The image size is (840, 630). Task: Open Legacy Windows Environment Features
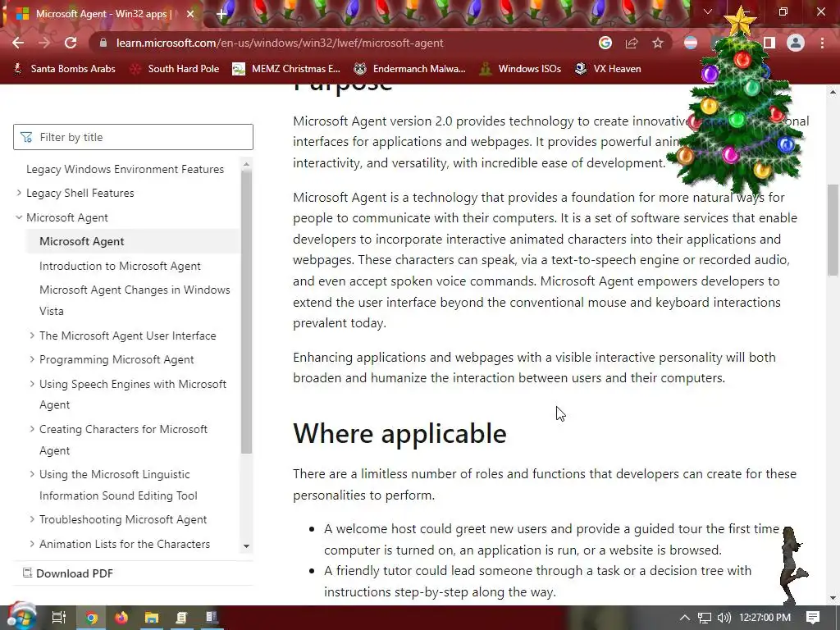click(x=125, y=169)
